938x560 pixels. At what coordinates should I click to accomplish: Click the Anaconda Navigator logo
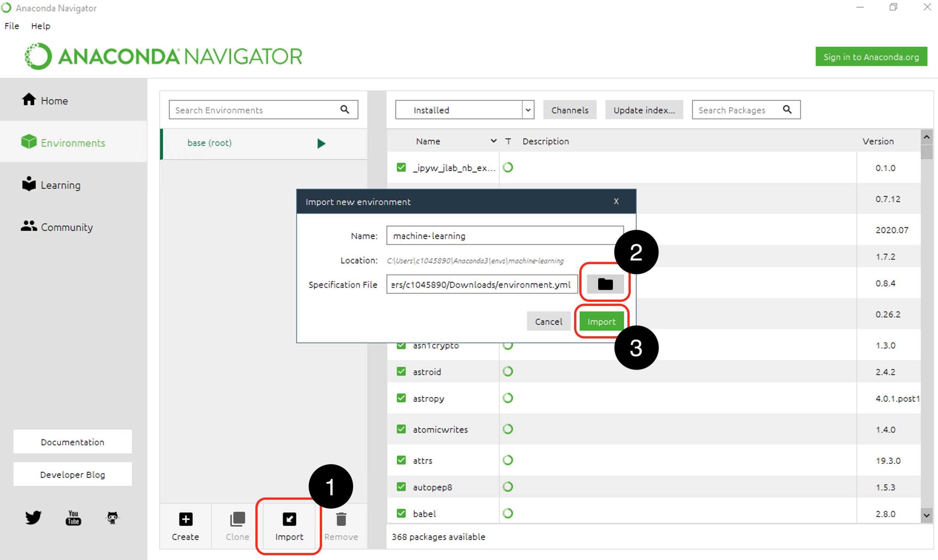(163, 56)
